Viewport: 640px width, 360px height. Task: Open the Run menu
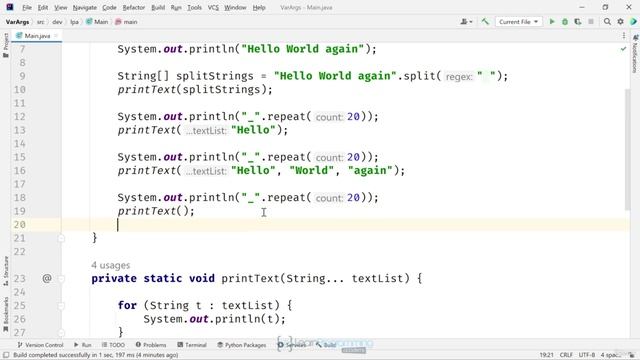pos(176,7)
